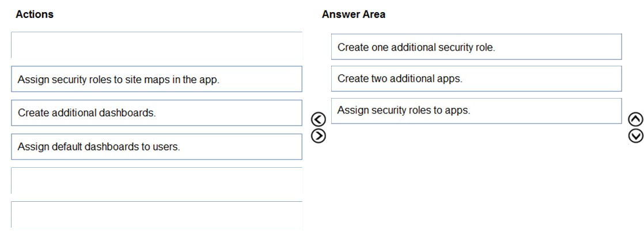Highlight the last item in the Answer Area list
The image size is (644, 241).
476,111
